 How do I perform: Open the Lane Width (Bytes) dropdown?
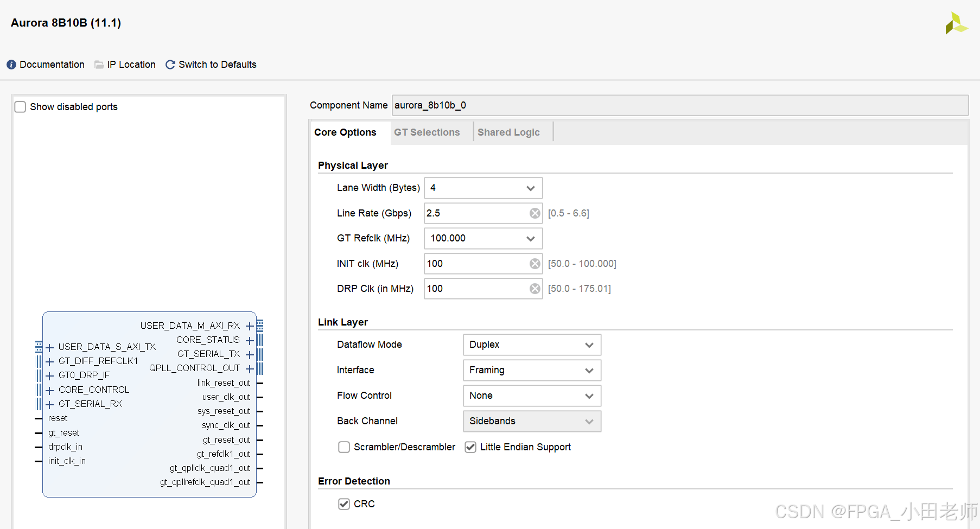[x=483, y=188]
